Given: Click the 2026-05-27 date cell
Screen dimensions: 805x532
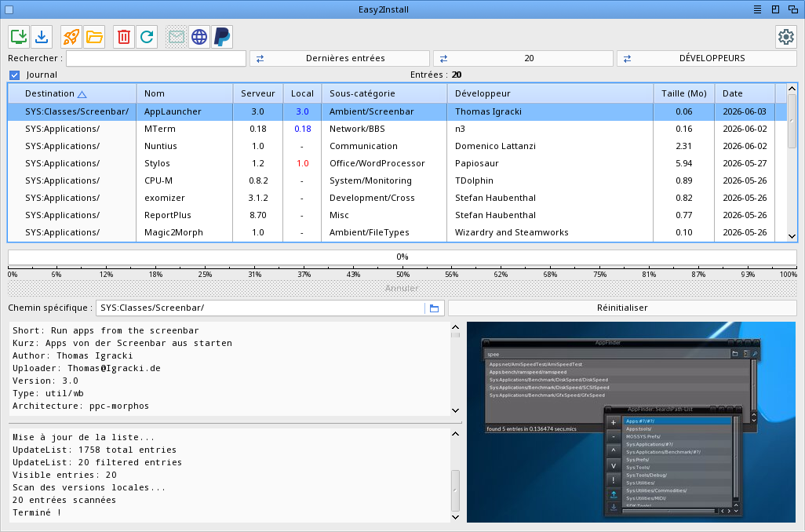Looking at the screenshot, I should [745, 163].
